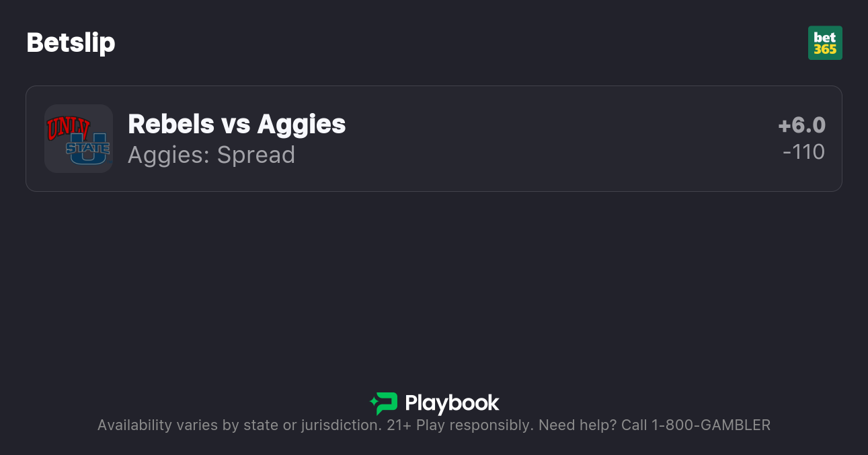
Task: Click the green bet365 square badge
Action: tap(825, 42)
